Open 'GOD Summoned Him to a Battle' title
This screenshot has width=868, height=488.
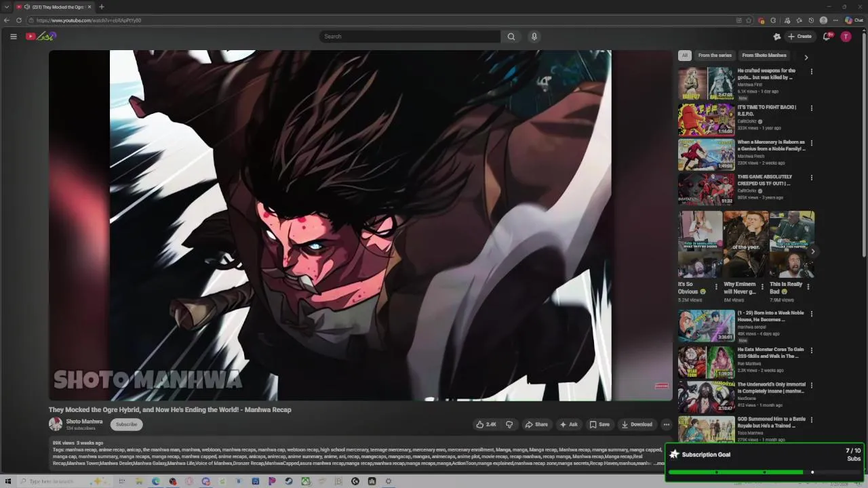click(x=771, y=422)
